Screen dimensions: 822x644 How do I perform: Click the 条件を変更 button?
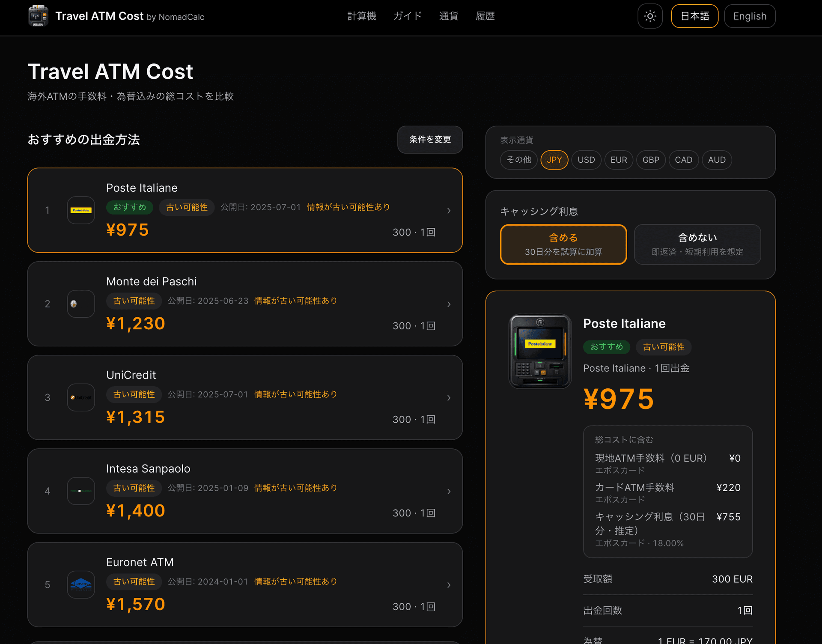[430, 140]
